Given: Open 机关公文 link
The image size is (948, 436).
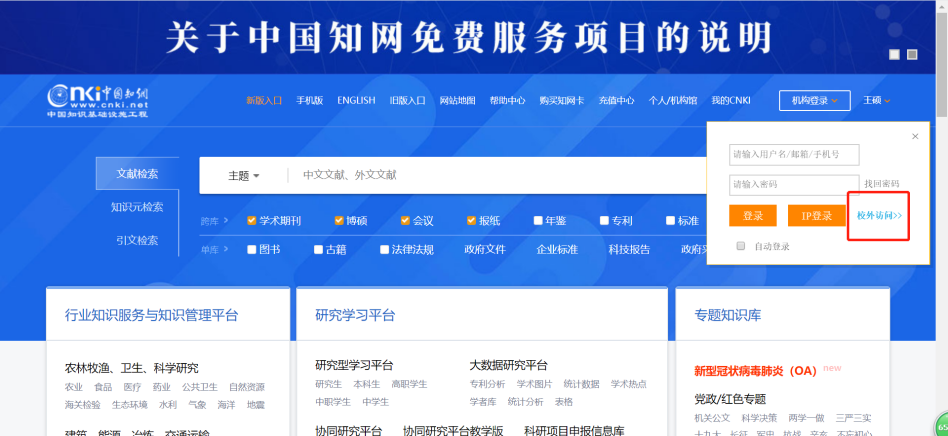Looking at the screenshot, I should 712,418.
